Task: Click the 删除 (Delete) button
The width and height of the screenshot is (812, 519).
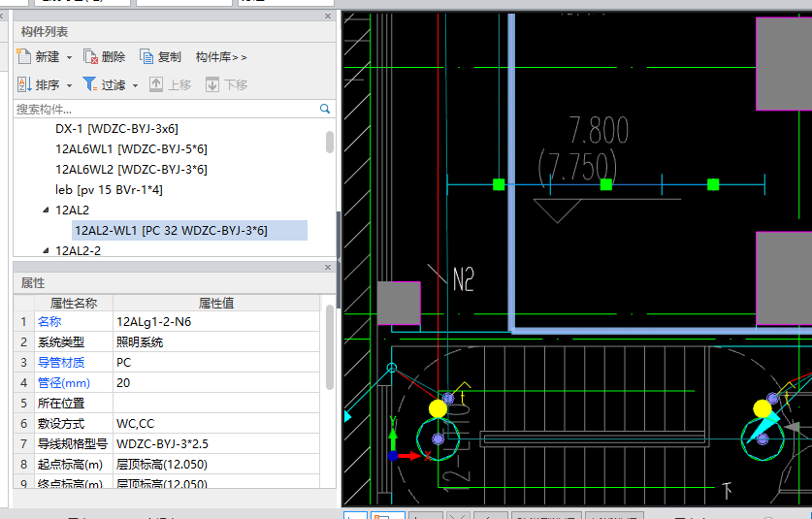Action: coord(105,56)
